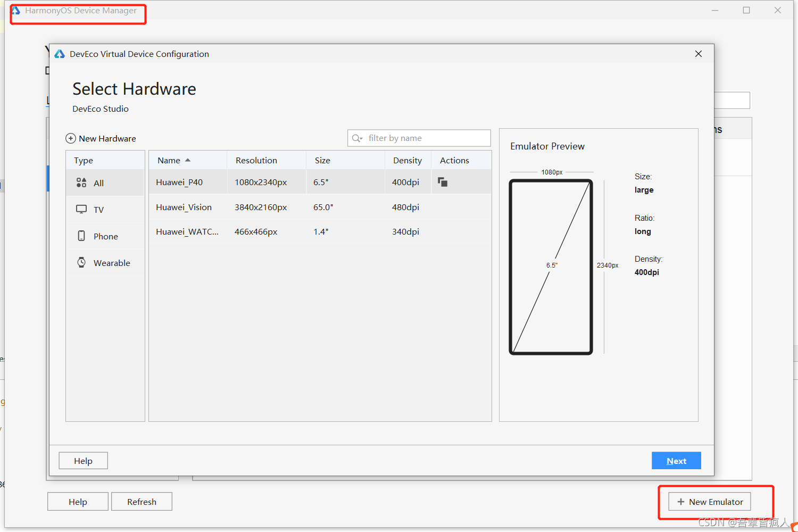Click Help in the Device Manager window
Image resolution: width=798 pixels, height=532 pixels.
78,502
